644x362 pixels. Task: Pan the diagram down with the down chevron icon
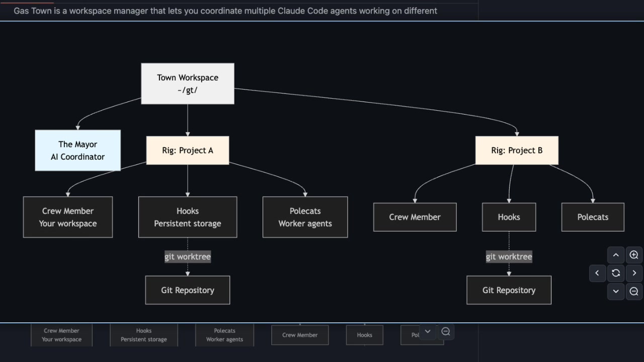point(616,292)
